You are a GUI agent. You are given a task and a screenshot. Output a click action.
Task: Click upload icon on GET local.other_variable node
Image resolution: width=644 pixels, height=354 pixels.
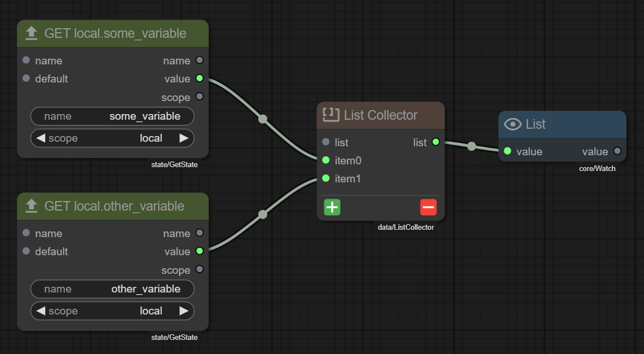tap(32, 206)
